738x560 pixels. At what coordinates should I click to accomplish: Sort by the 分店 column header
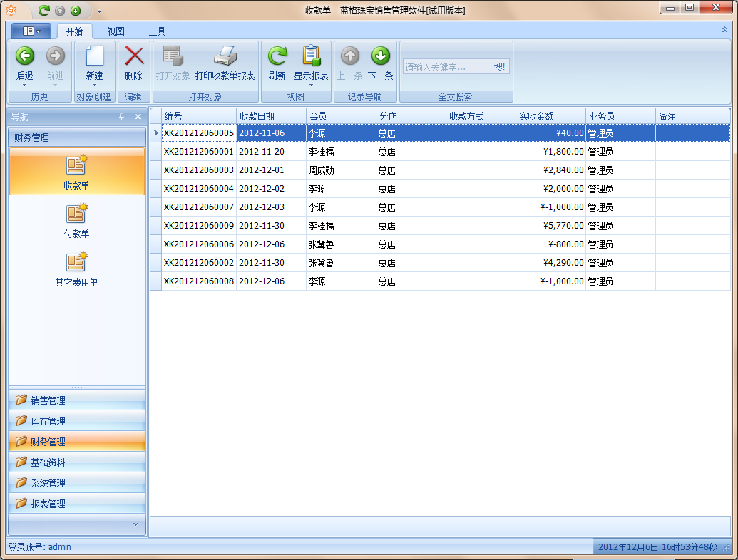411,116
